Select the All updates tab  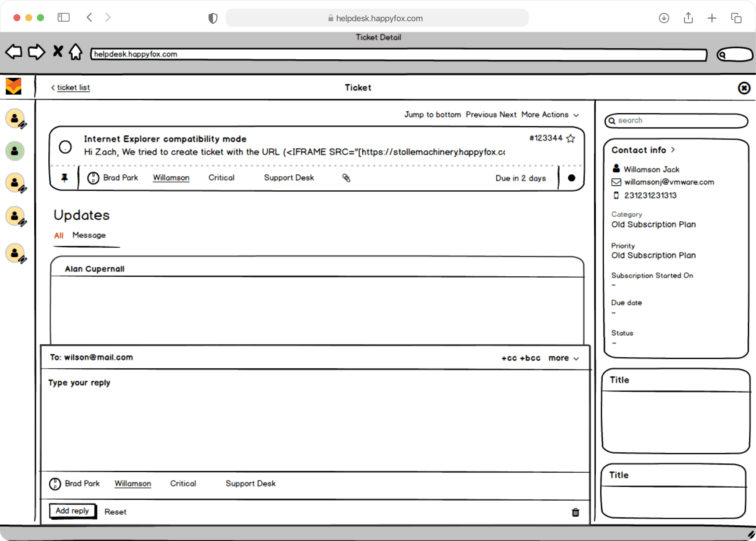pyautogui.click(x=59, y=236)
